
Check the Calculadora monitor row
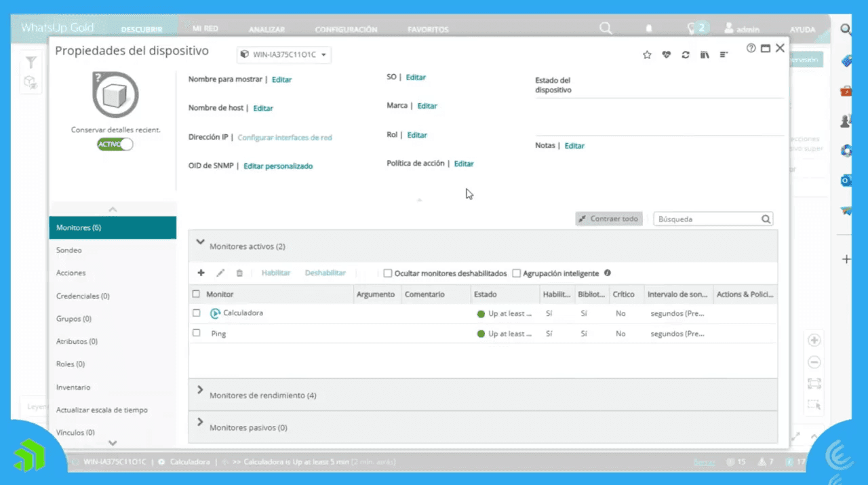pyautogui.click(x=197, y=313)
